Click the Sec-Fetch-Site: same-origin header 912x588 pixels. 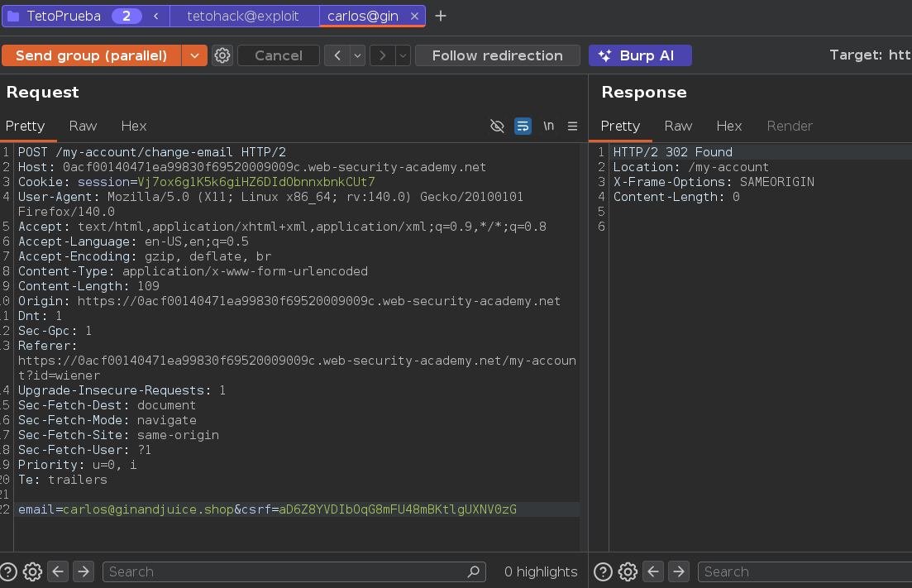pos(119,435)
